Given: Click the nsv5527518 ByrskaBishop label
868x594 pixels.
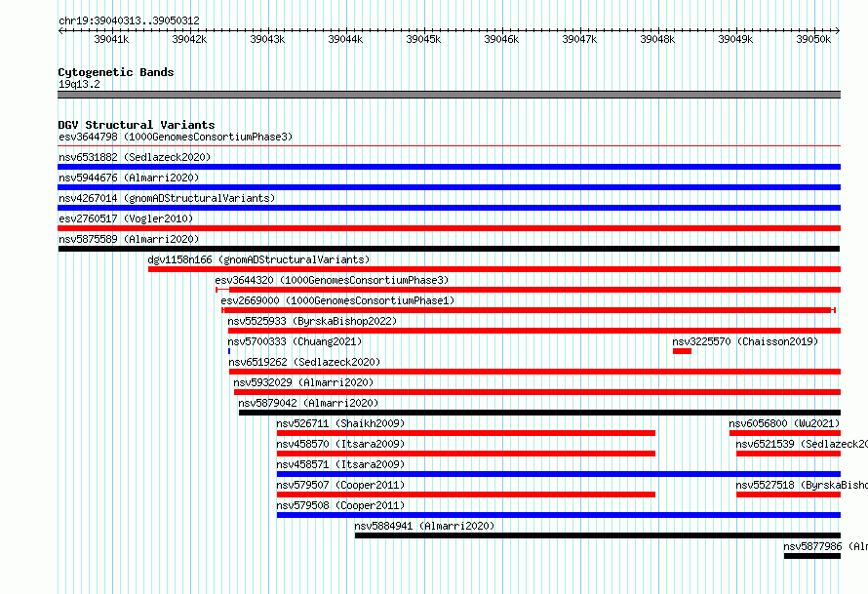Looking at the screenshot, I should tap(802, 485).
